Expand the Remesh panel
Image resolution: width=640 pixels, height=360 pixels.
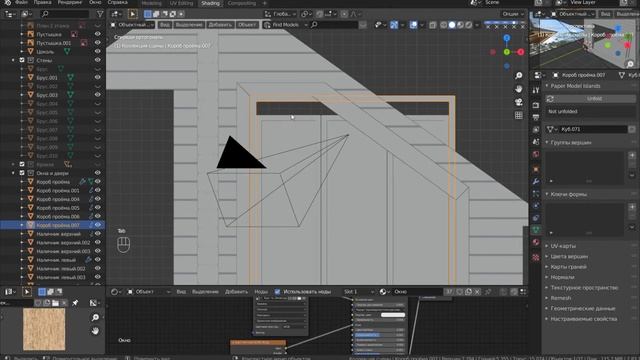click(547, 298)
